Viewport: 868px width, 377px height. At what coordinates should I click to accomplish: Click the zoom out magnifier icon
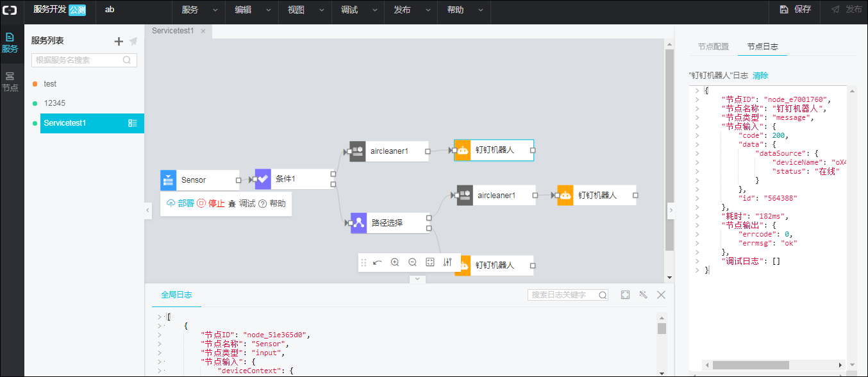[x=412, y=262]
